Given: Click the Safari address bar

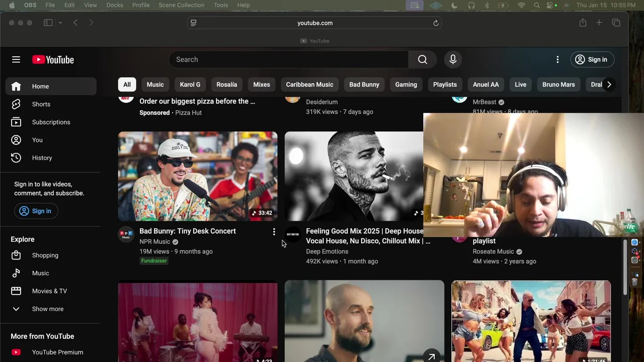Looking at the screenshot, I should (314, 23).
